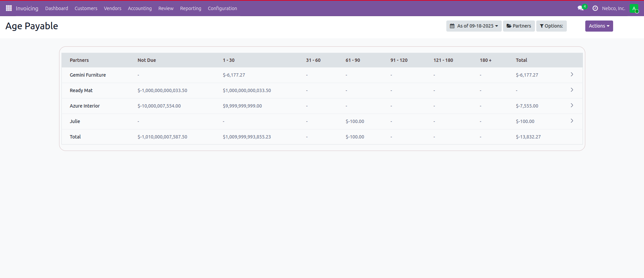The image size is (644, 278).
Task: Open the apps grid menu icon
Action: pyautogui.click(x=9, y=8)
